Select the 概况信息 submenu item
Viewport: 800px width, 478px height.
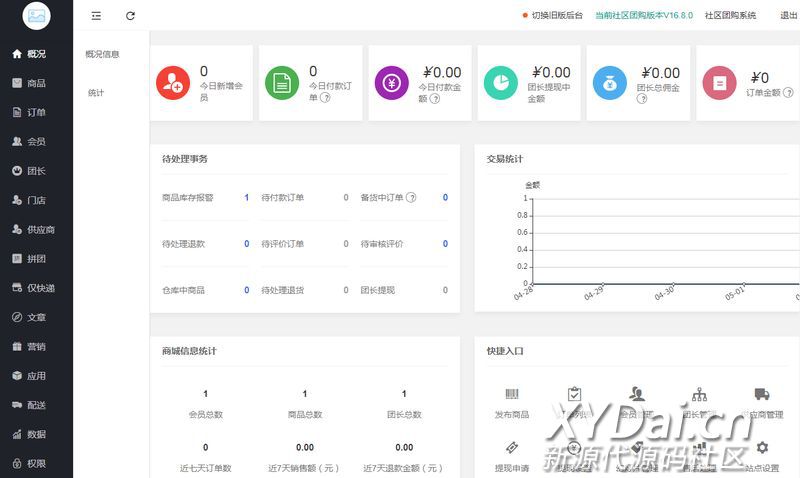coord(102,54)
